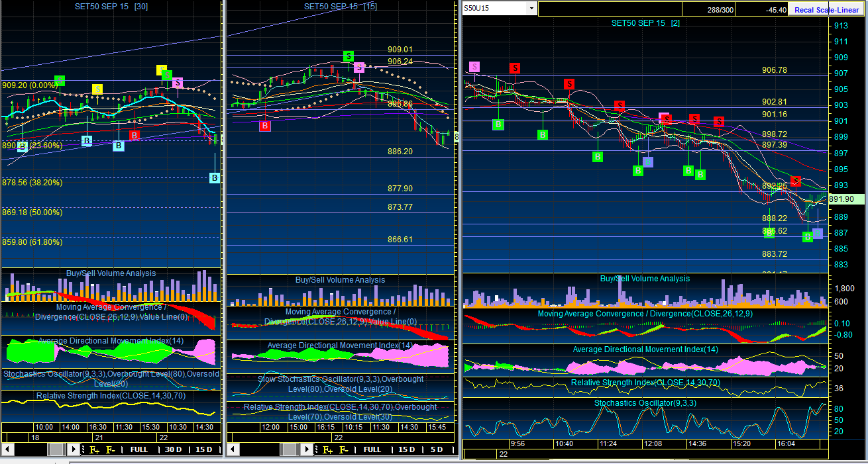Click right scroll arrow of 30-minute chart
This screenshot has width=868, height=464.
73,449
